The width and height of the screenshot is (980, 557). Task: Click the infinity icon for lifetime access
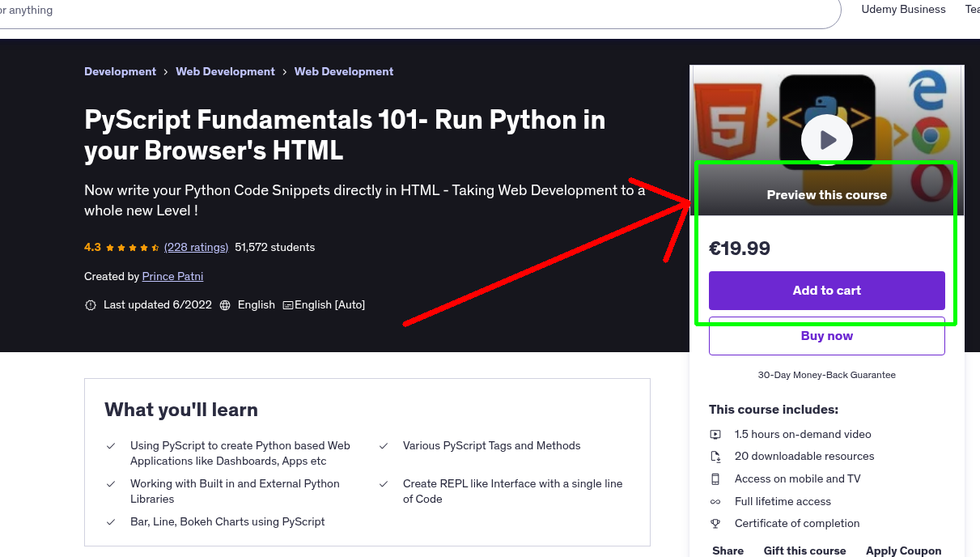click(x=715, y=501)
